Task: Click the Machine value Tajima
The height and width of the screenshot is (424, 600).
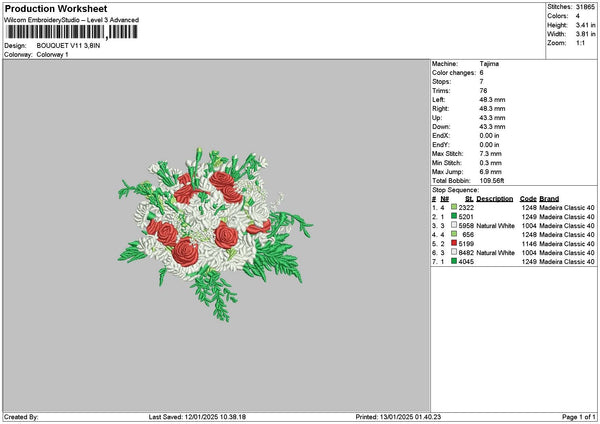Action: tap(490, 63)
